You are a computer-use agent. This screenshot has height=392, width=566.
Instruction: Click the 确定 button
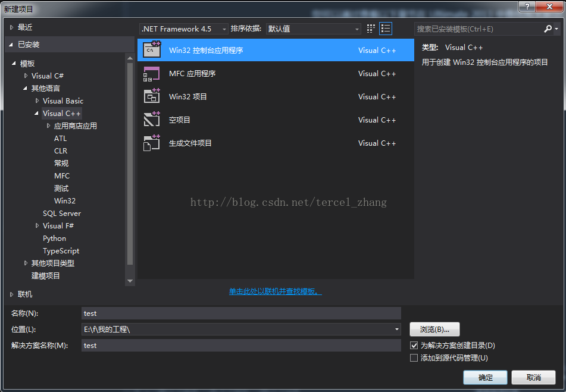(x=485, y=378)
